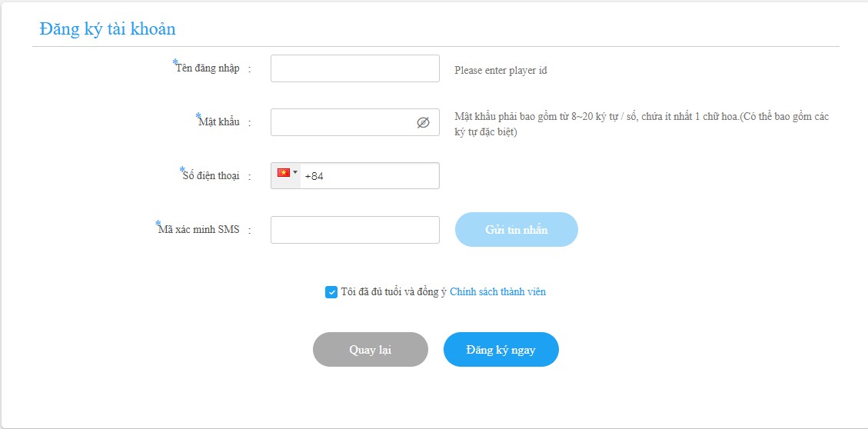Click the Tên đăng nhập field label
Image resolution: width=868 pixels, height=429 pixels.
(x=208, y=68)
